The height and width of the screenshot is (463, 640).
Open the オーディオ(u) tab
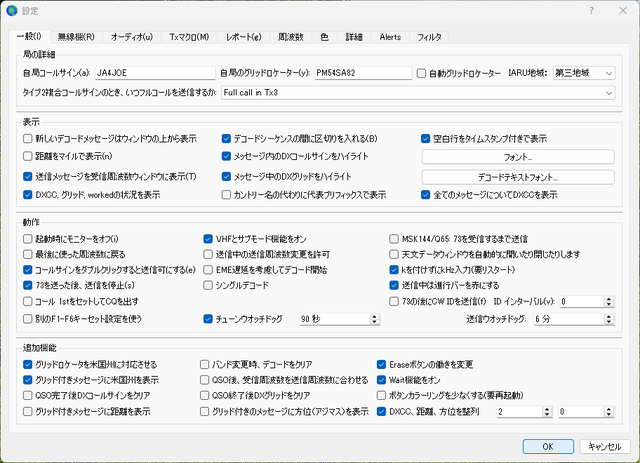coord(131,37)
